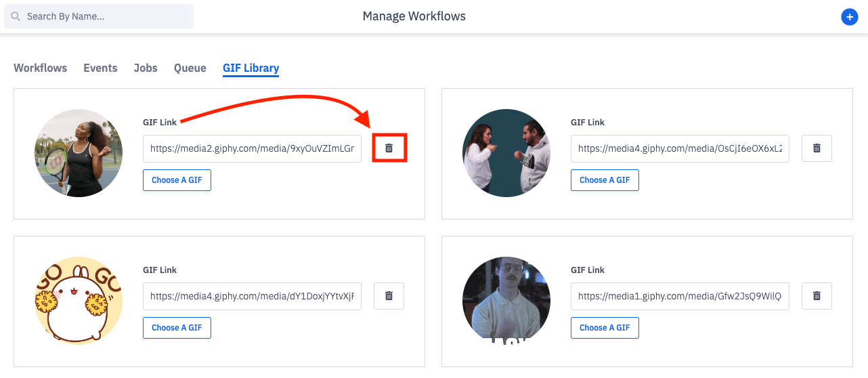This screenshot has width=868, height=378.
Task: Focus the Search By Name field
Action: coord(105,16)
